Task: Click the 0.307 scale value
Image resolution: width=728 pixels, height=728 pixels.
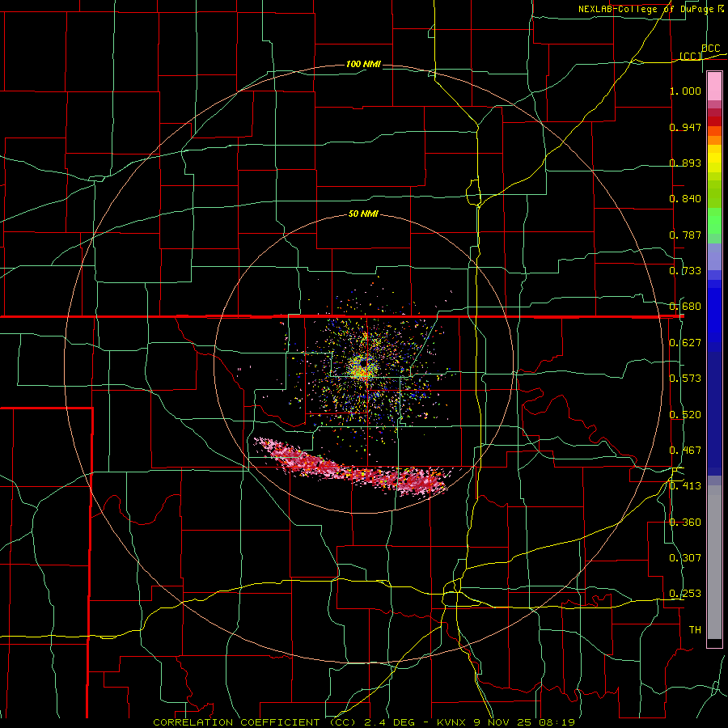Action: click(x=685, y=558)
